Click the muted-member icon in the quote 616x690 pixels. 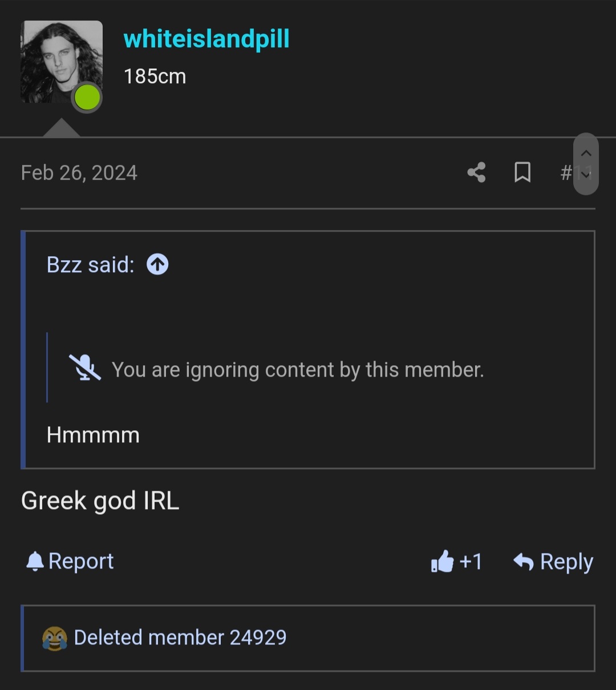84,369
